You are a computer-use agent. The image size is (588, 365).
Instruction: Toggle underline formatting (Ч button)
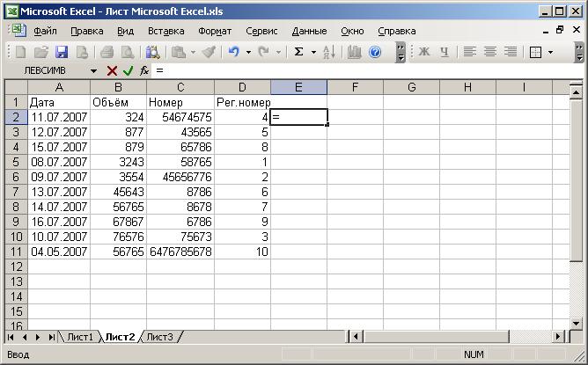tap(445, 52)
